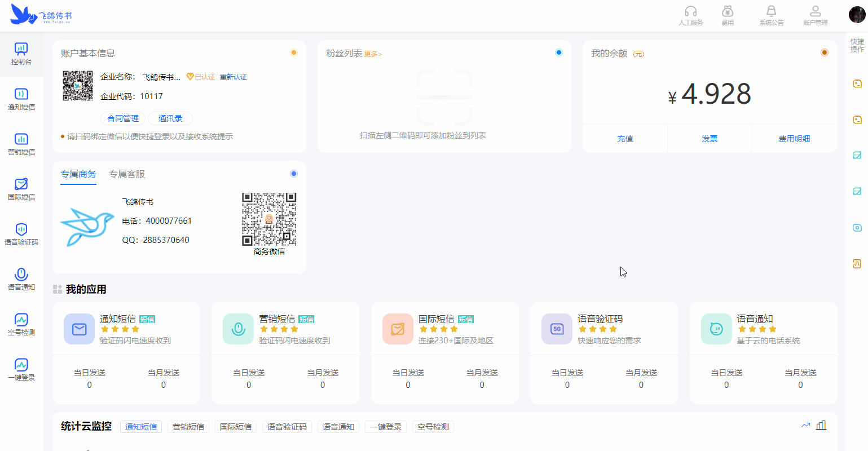868x451 pixels.
Task: Click the 通知短信 app card envelope icon
Action: point(80,329)
